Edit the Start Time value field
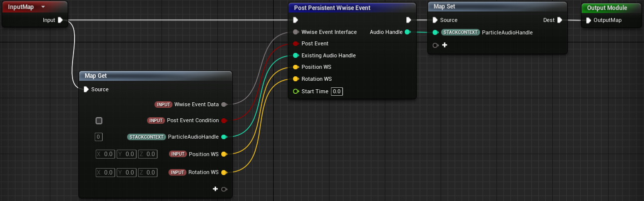644x201 pixels. point(337,92)
